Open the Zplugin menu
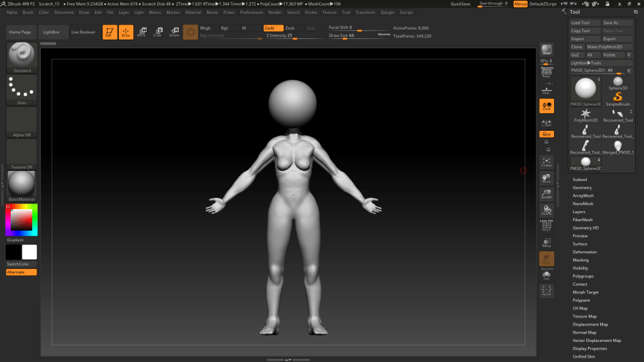The height and width of the screenshot is (362, 644). point(387,12)
